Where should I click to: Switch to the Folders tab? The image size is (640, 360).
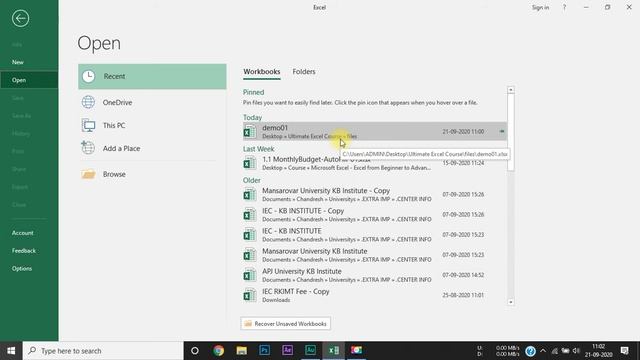tap(304, 71)
